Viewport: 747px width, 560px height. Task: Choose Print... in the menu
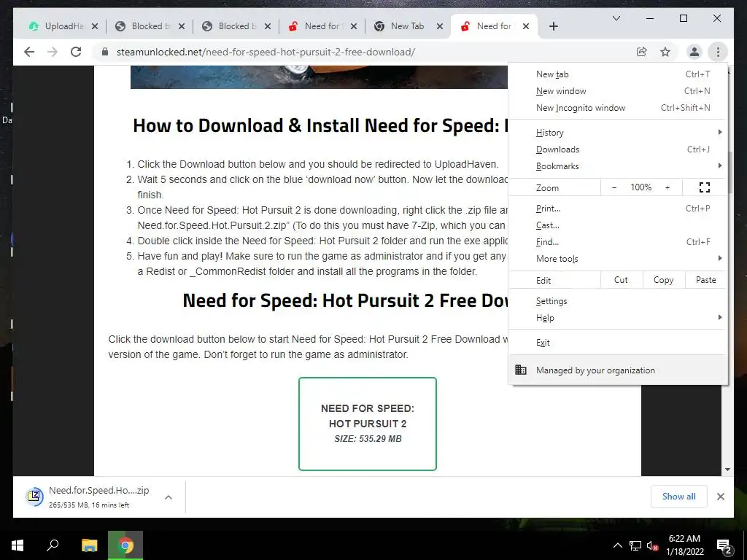click(618, 208)
